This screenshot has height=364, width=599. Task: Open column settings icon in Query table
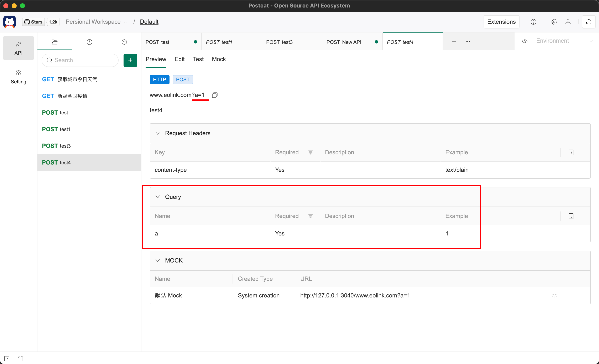[x=571, y=216]
